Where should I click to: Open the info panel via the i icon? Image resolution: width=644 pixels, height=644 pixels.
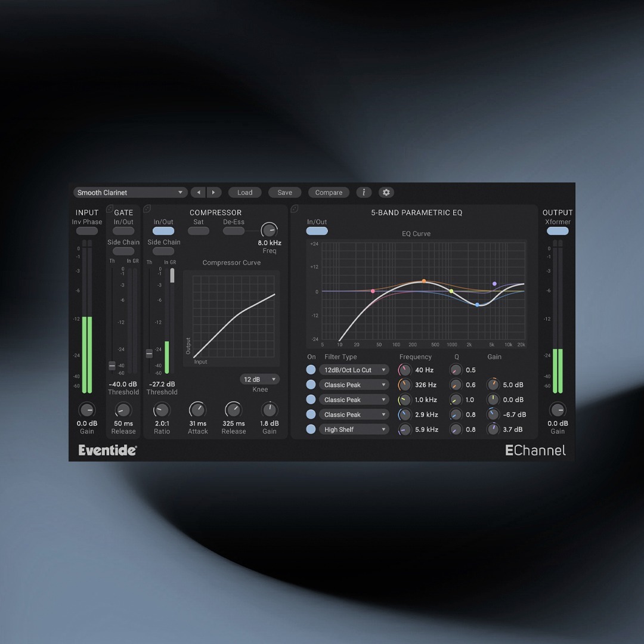[364, 192]
